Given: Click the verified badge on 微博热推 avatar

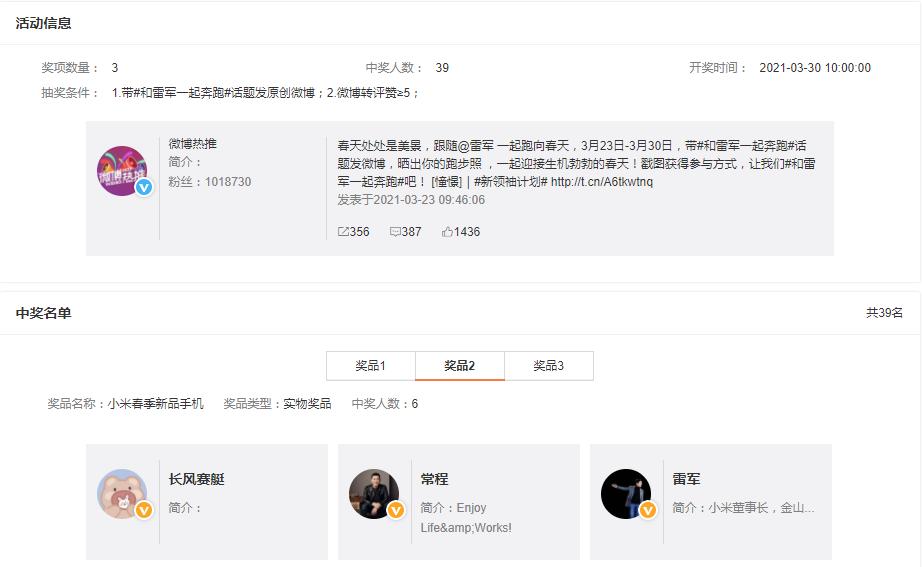Looking at the screenshot, I should click(x=144, y=187).
